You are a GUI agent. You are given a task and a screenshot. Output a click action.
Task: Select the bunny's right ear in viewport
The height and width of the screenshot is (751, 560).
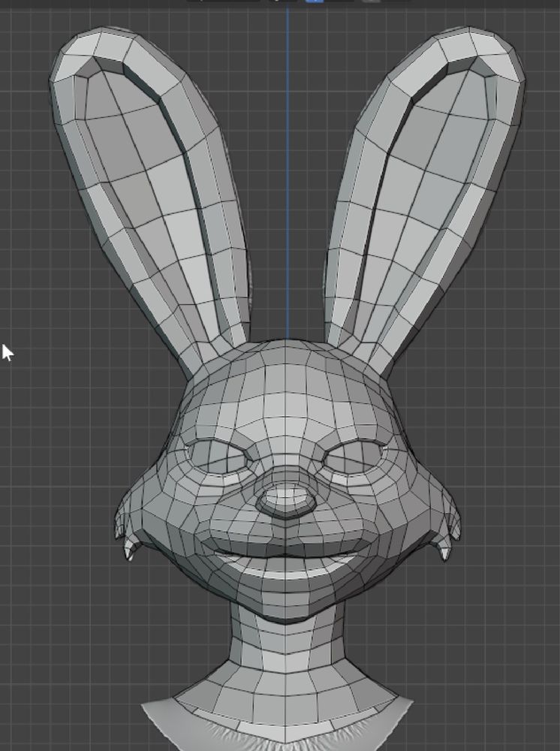tap(425, 201)
